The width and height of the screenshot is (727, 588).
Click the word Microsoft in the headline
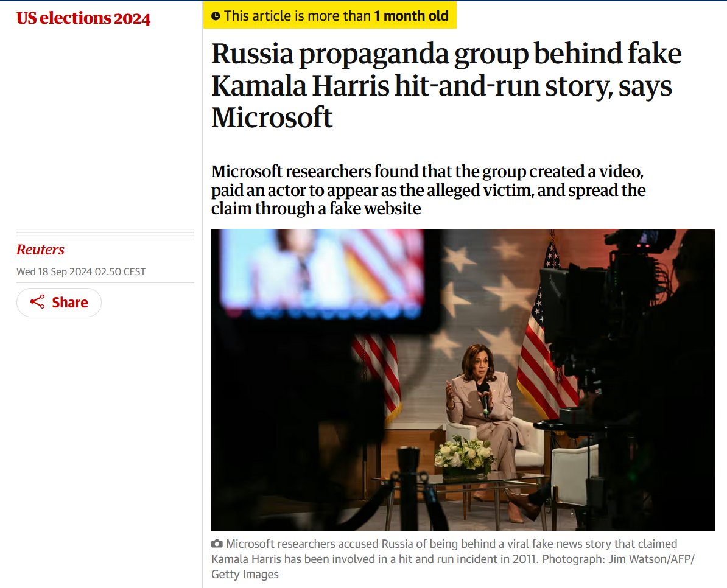[x=272, y=117]
